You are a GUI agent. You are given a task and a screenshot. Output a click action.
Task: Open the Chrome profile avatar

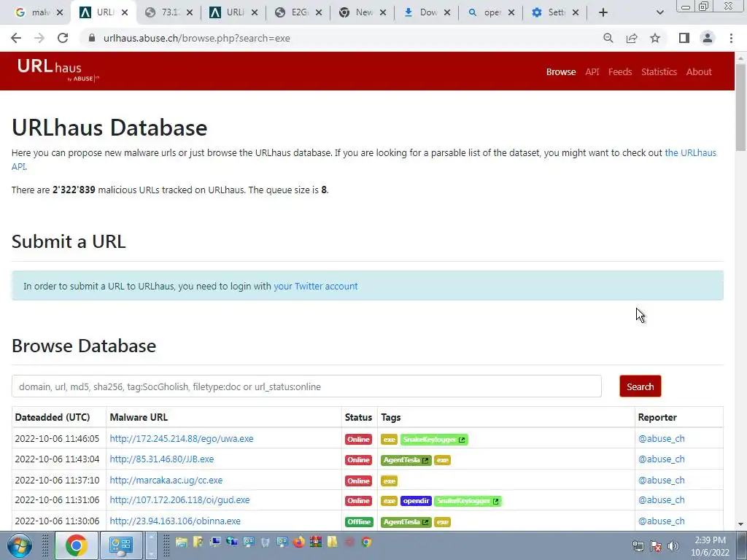click(708, 38)
